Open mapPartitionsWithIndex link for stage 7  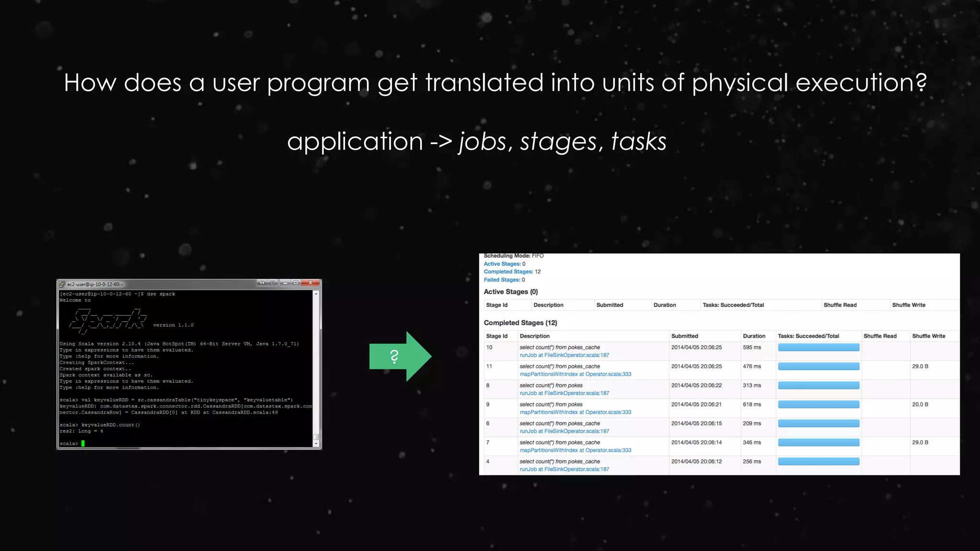click(575, 450)
